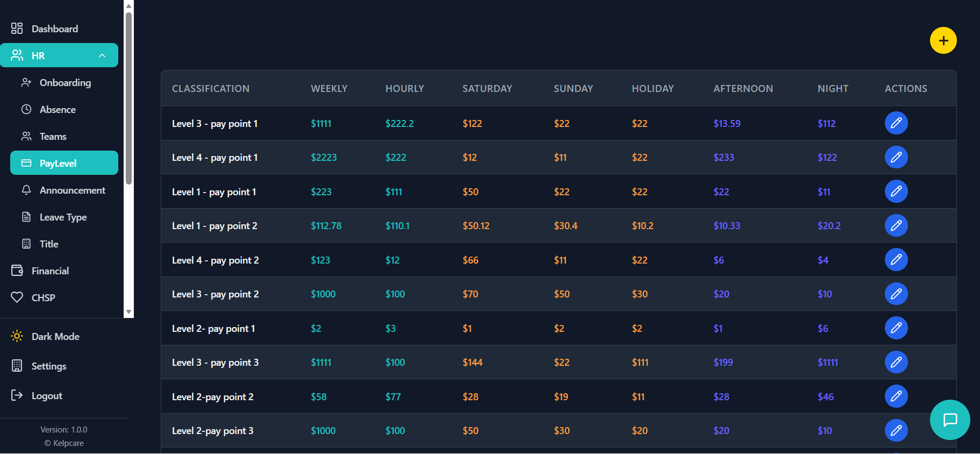Edit Level 3 - pay point 1 row
This screenshot has width=980, height=454.
point(896,123)
